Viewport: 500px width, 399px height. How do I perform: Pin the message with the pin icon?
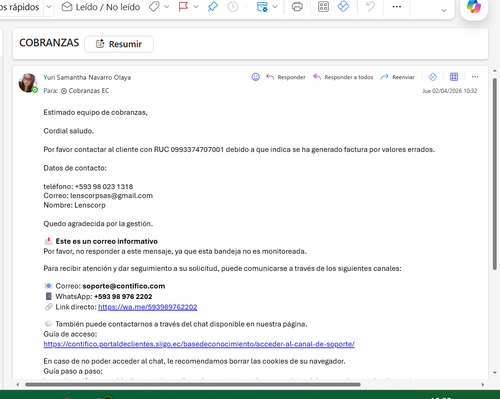(213, 7)
